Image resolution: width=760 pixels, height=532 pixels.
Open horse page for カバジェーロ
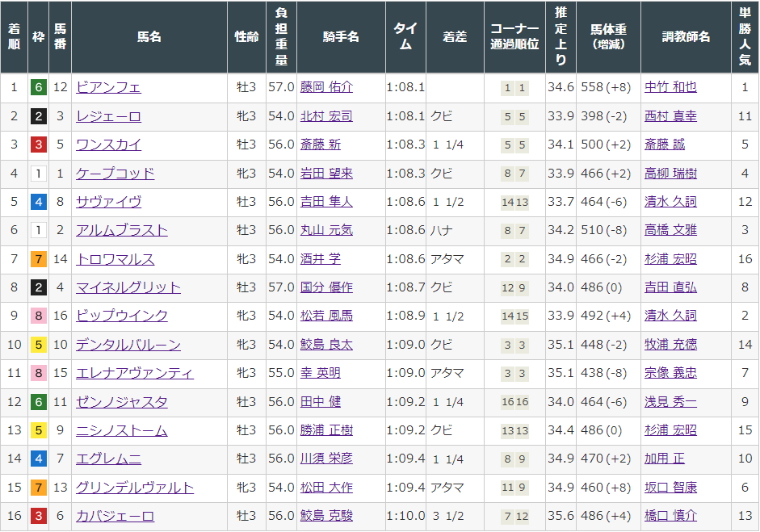point(115,516)
